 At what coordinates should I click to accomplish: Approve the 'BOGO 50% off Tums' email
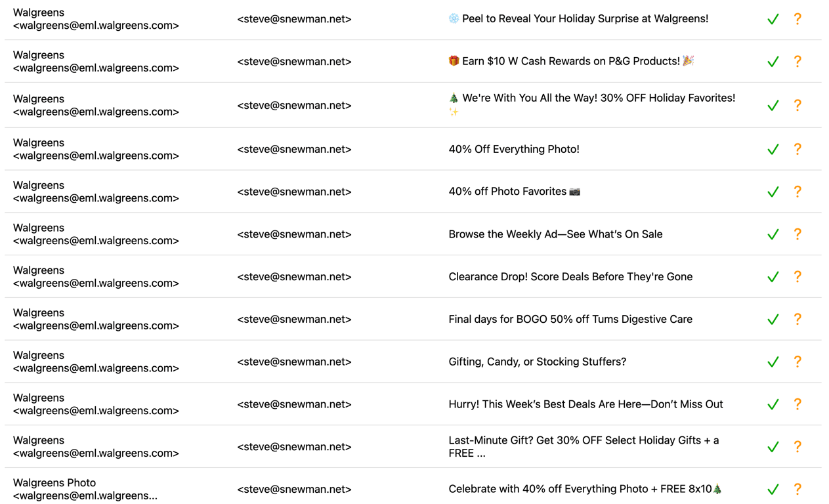(x=773, y=320)
